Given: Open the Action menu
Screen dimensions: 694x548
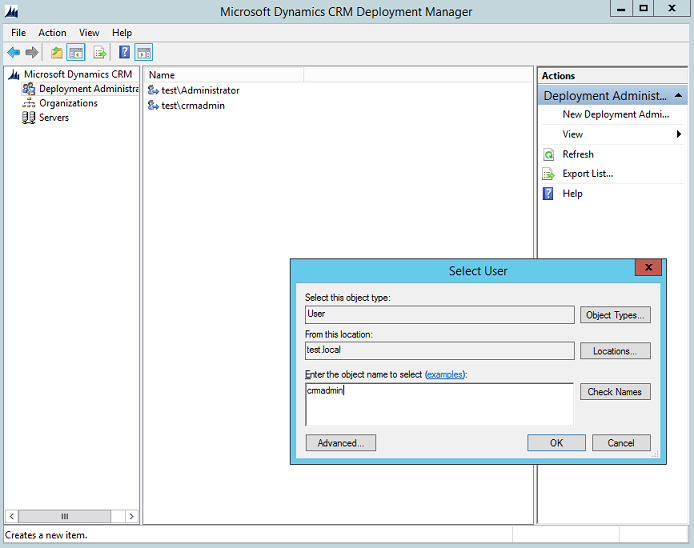Looking at the screenshot, I should (x=52, y=33).
